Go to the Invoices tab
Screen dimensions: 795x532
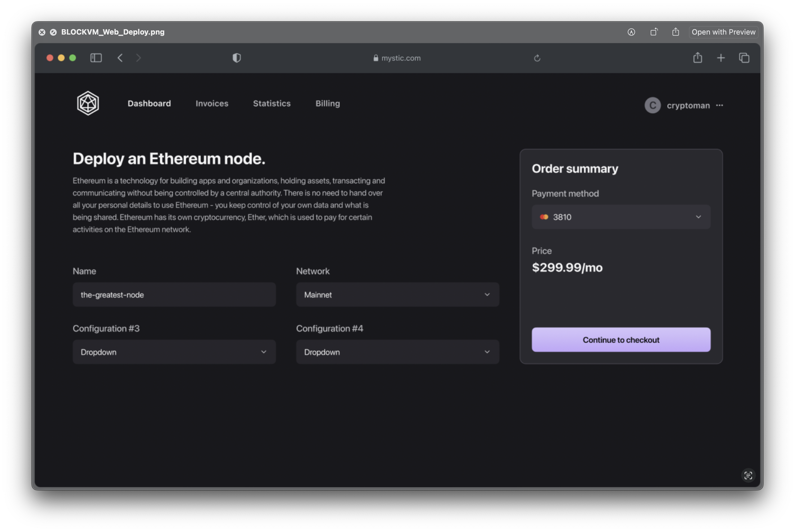point(212,103)
